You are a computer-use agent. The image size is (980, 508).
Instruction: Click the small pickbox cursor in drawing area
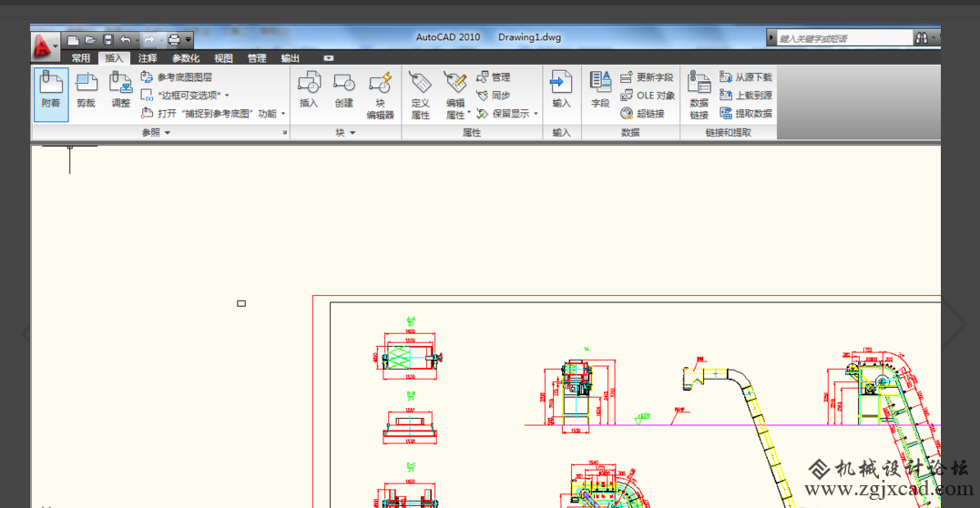(241, 304)
